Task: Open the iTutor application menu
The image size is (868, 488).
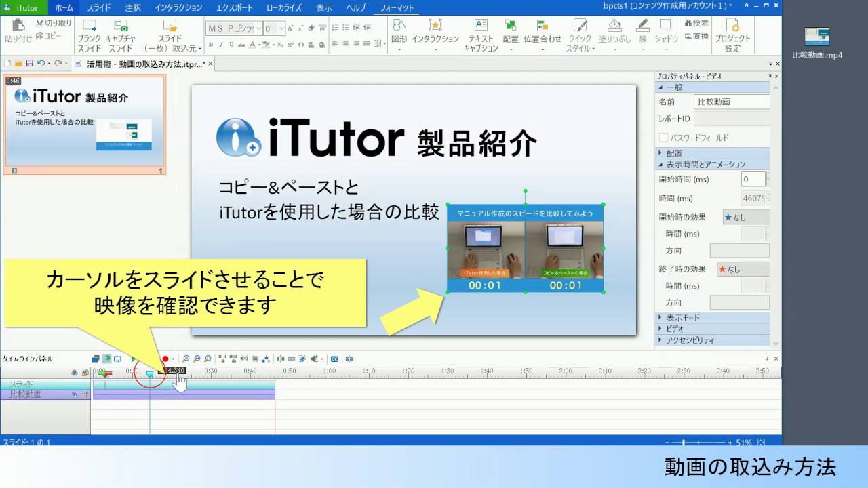Action: coord(24,7)
